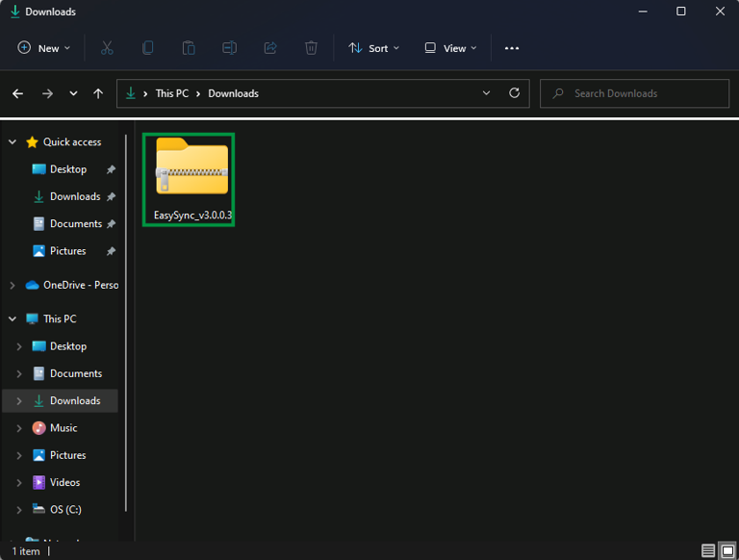Click the Downloads arrow icon in address bar
739x560 pixels.
pyautogui.click(x=131, y=93)
